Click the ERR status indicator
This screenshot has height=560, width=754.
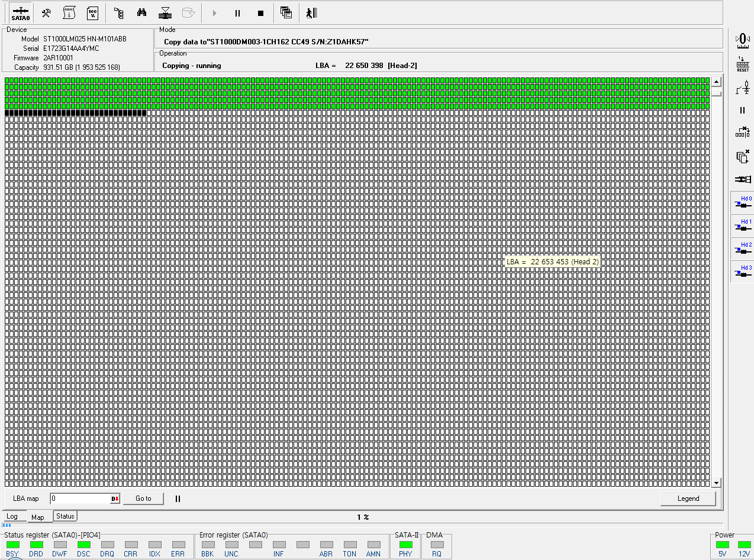pyautogui.click(x=178, y=544)
